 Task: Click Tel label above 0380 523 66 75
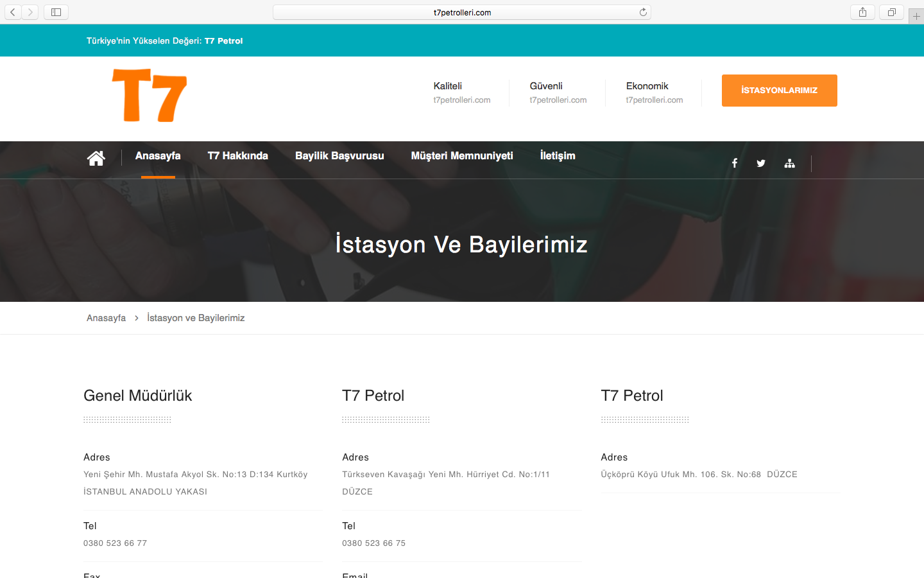point(349,526)
